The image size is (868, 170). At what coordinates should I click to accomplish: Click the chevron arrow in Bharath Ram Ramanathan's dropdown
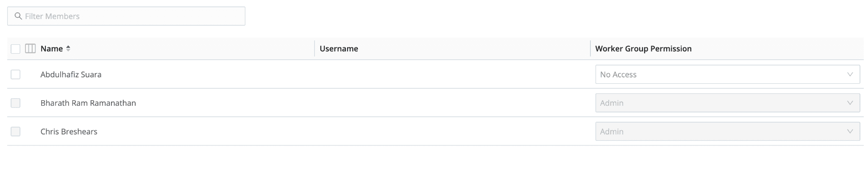pos(849,103)
